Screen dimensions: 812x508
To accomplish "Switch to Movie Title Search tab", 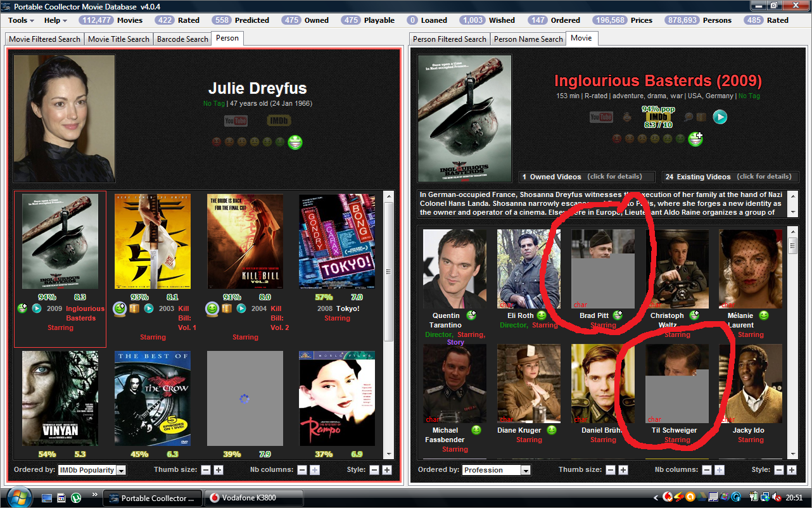I will point(119,39).
